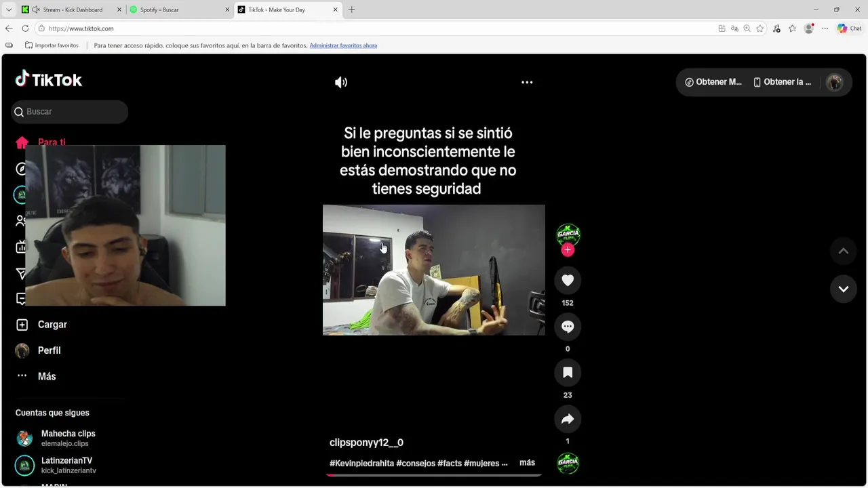Close the TikTok tab
Screen dimensions: 868x488
click(335, 9)
